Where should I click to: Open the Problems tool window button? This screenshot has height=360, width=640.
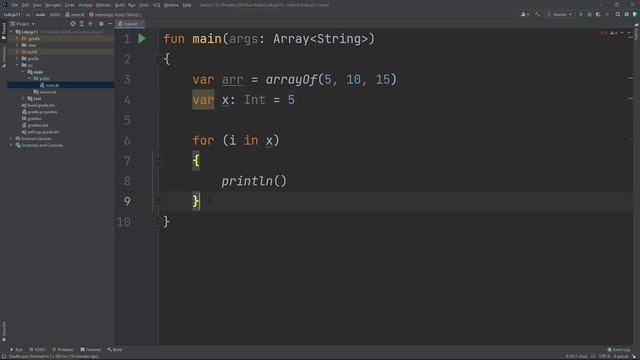point(63,349)
